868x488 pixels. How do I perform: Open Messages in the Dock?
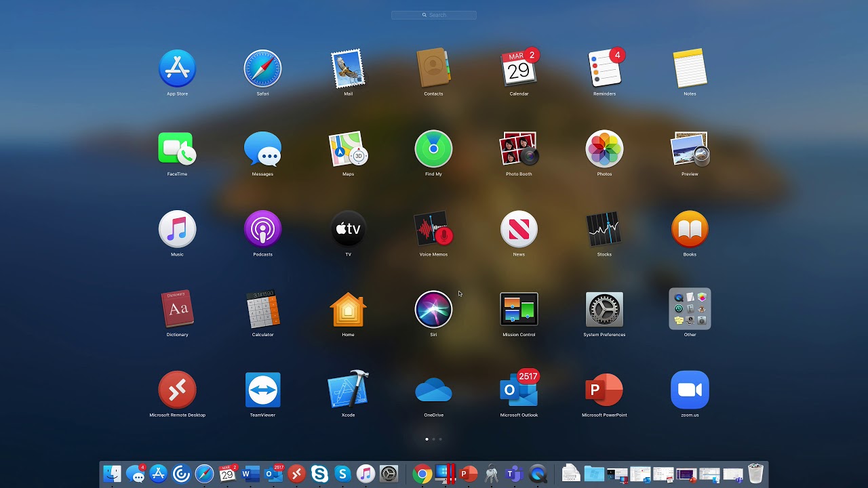point(136,473)
